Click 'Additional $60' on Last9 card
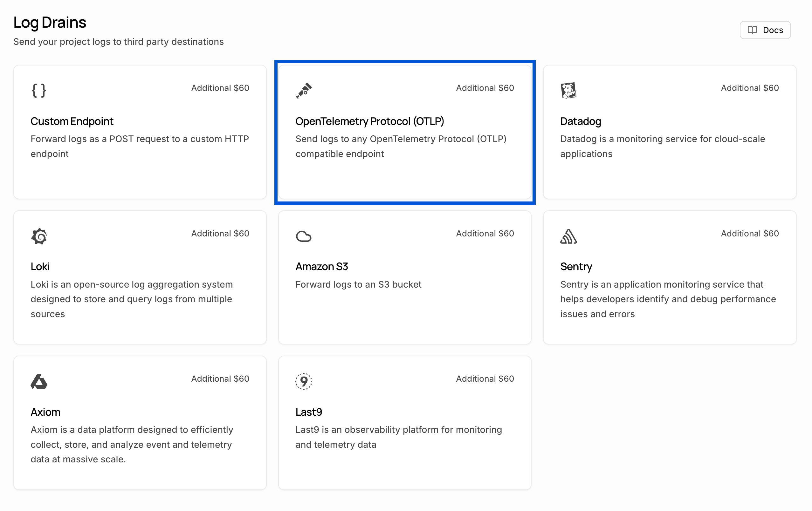This screenshot has height=511, width=812. [485, 379]
